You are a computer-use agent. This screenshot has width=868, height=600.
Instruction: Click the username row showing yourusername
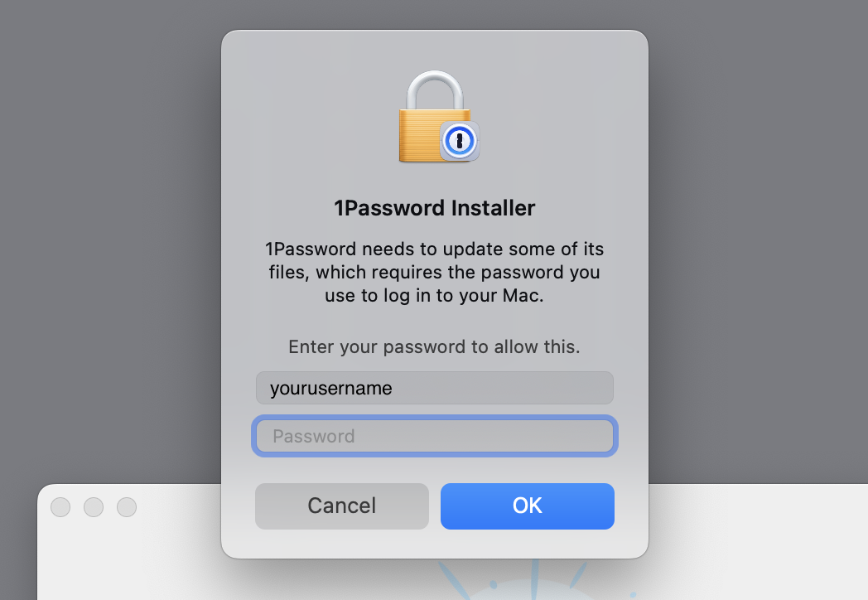click(434, 388)
